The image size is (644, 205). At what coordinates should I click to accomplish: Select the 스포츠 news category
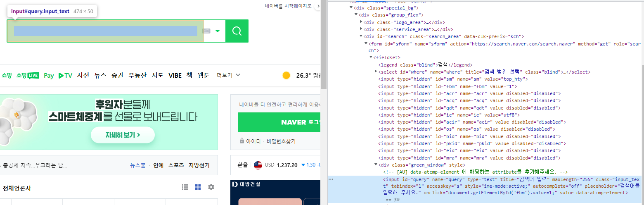click(176, 165)
